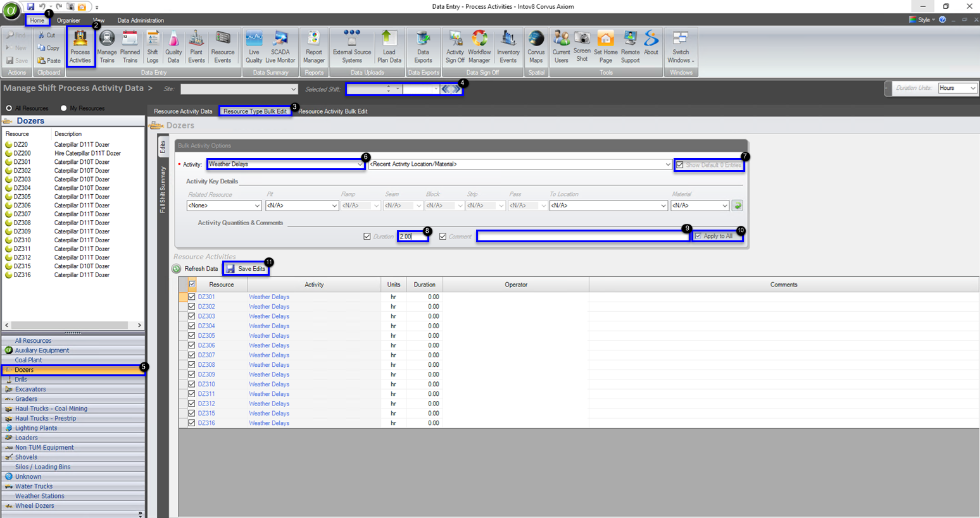Open the Organiser ribbon tab
This screenshot has height=518, width=980.
coord(68,20)
